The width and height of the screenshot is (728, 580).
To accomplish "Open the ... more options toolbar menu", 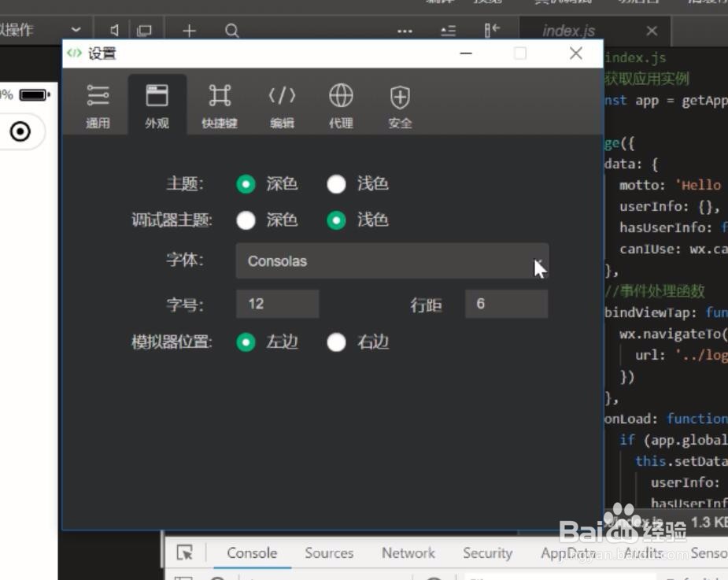I will coord(405,31).
